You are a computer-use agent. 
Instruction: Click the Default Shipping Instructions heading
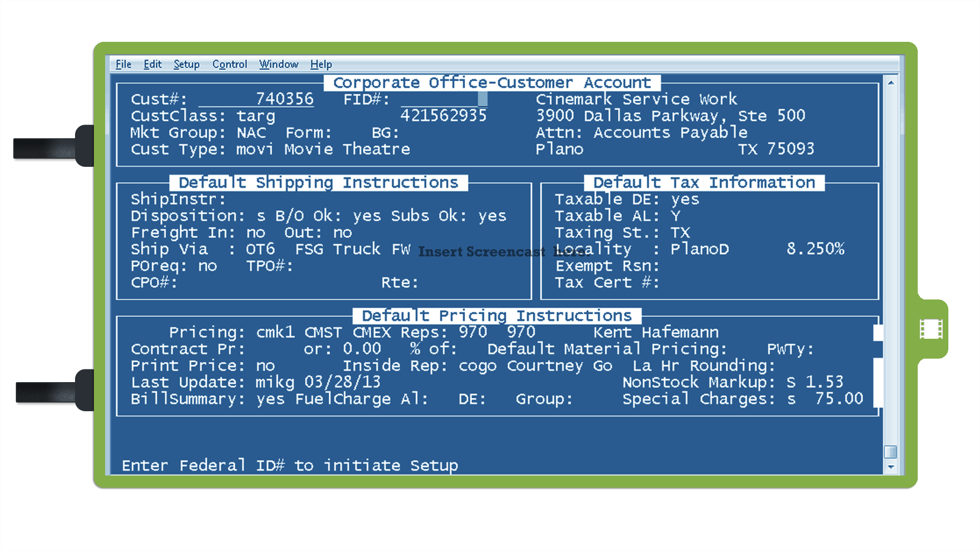[x=318, y=183]
